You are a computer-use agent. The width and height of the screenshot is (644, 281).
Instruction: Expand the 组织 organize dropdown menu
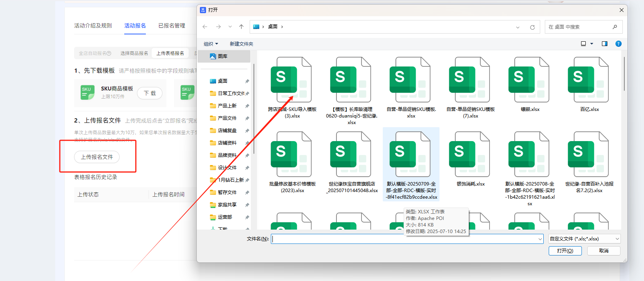click(211, 44)
